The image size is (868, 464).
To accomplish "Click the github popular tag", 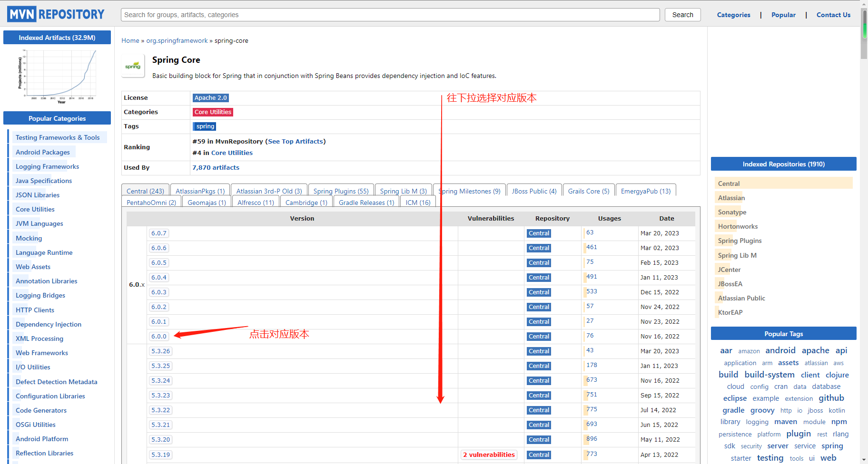I will [x=831, y=398].
